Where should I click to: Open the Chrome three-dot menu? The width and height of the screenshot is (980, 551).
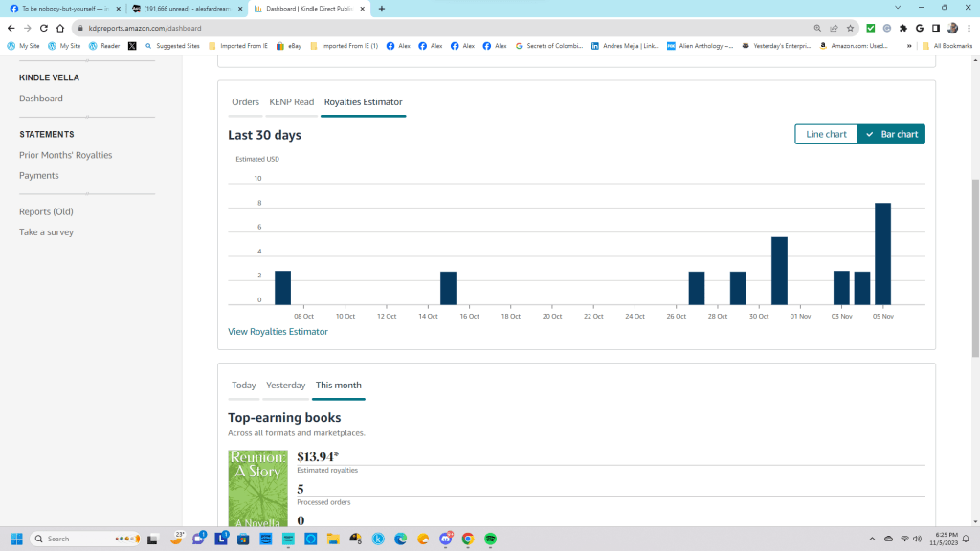pos(969,28)
